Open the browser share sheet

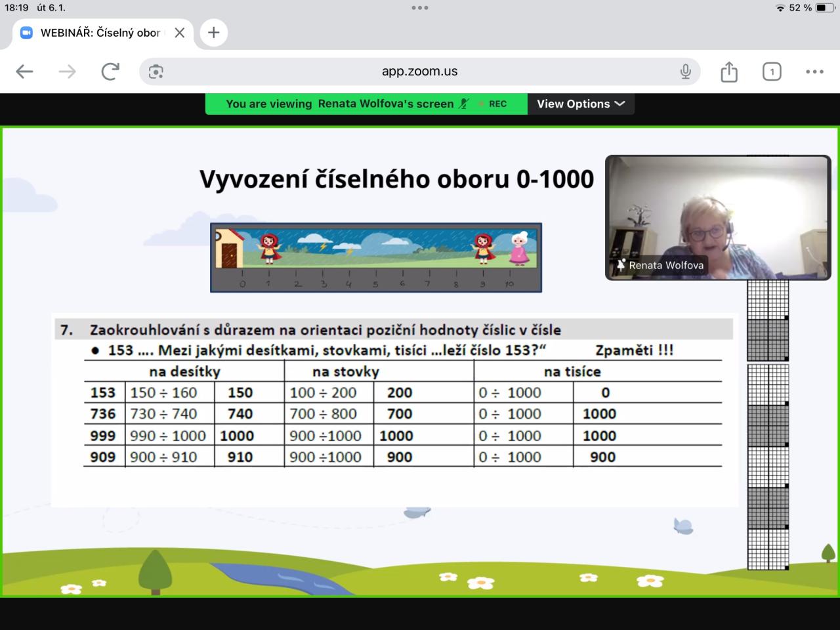[x=729, y=72]
